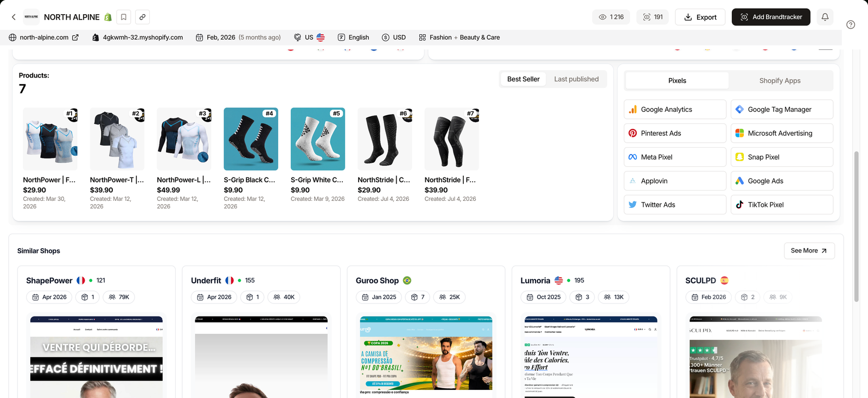Select the Snap Pixel entry
Screen dimensions: 868x398
click(782, 157)
